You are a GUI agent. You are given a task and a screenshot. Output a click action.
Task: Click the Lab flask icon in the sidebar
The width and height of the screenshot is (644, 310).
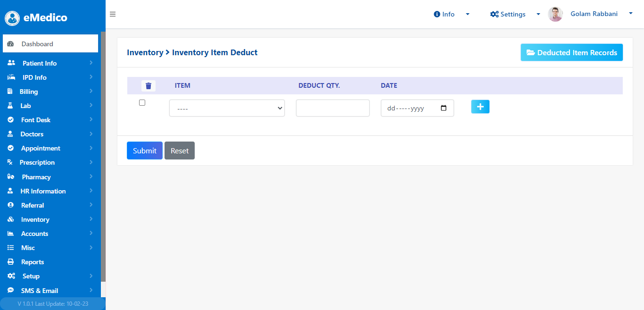[x=10, y=106]
